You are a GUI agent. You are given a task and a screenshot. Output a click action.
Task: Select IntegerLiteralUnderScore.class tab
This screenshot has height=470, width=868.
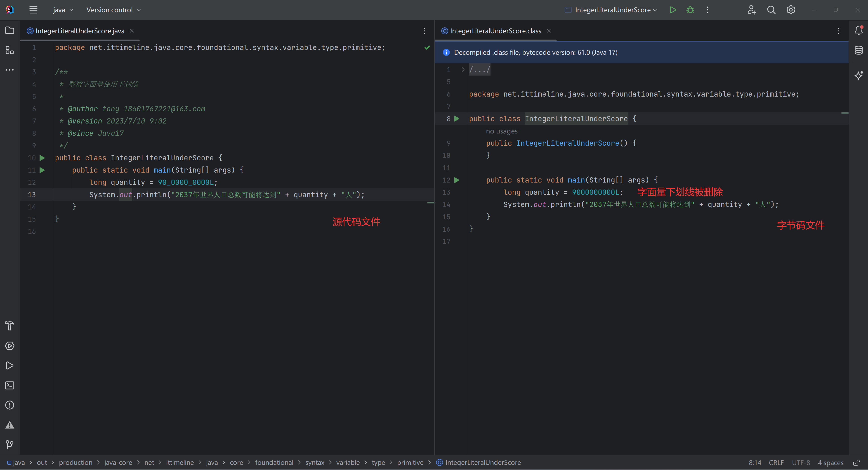495,31
